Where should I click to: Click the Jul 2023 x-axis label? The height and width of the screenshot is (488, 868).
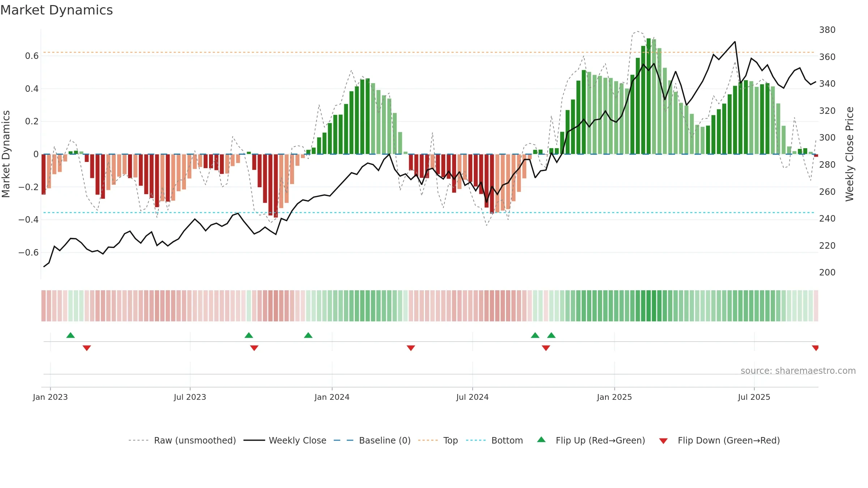190,397
